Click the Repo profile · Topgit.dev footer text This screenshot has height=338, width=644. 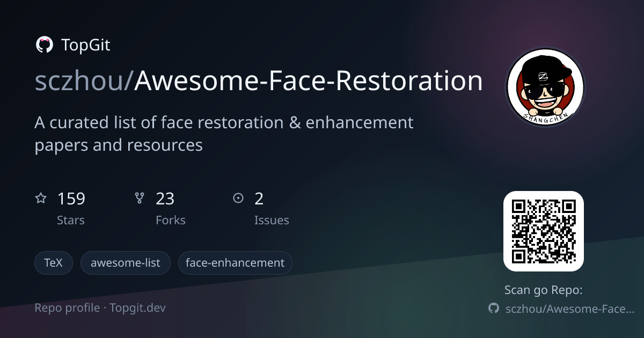(100, 307)
